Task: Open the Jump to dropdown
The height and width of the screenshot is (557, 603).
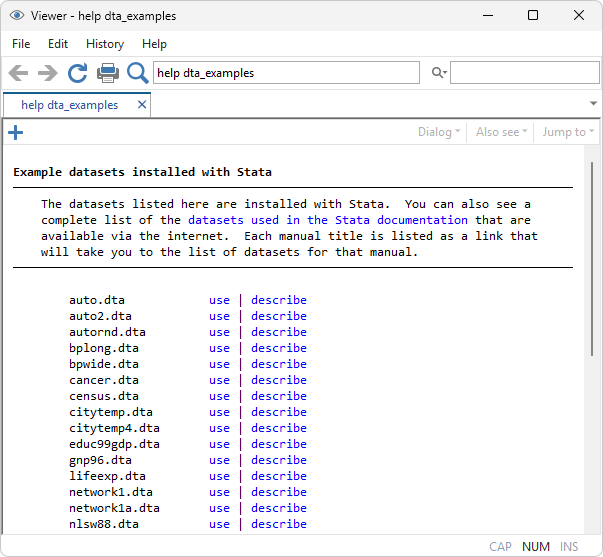Action: [x=567, y=132]
